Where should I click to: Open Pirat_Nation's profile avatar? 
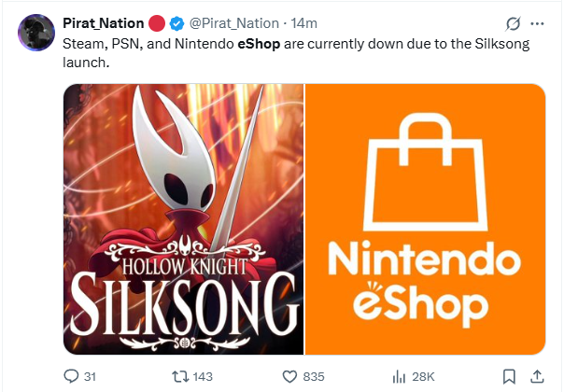(35, 32)
